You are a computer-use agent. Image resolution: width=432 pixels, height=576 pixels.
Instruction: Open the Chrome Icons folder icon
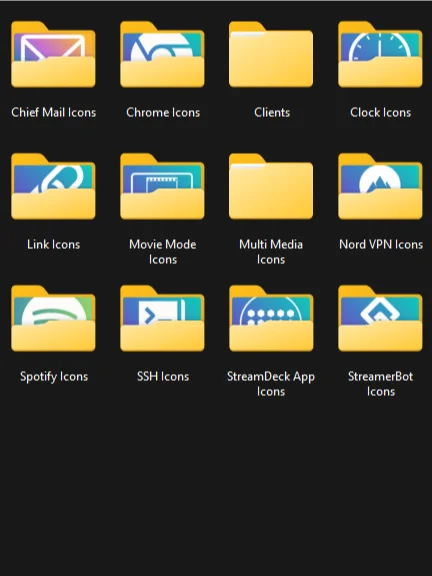pyautogui.click(x=162, y=54)
